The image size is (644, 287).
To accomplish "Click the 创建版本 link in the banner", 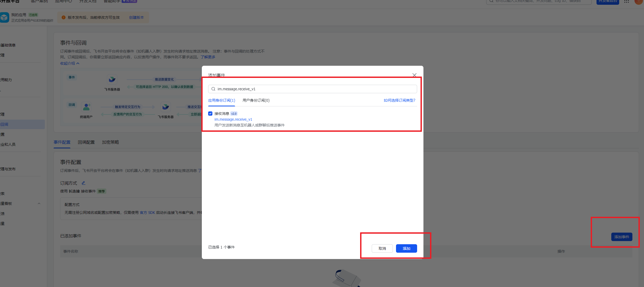I will click(136, 17).
